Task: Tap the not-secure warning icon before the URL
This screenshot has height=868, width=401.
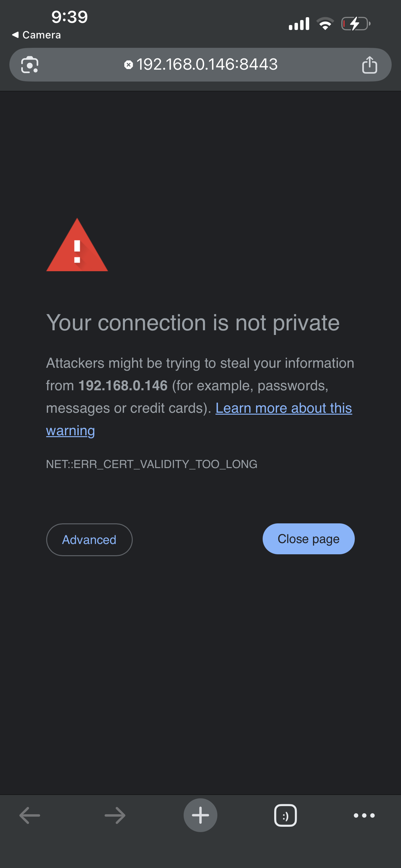Action: point(129,64)
